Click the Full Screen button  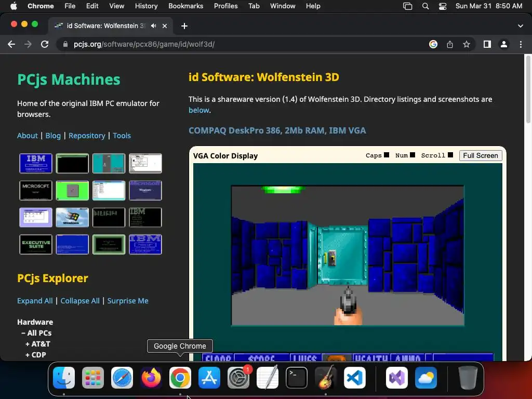(481, 155)
